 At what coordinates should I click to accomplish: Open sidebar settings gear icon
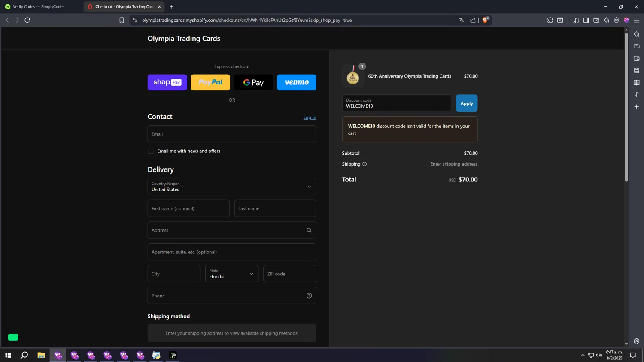coord(636,341)
